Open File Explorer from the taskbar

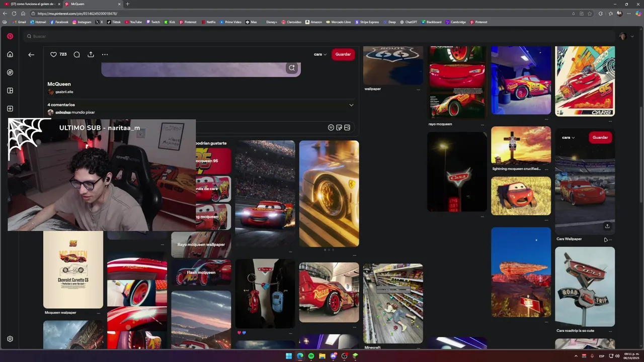click(x=322, y=356)
